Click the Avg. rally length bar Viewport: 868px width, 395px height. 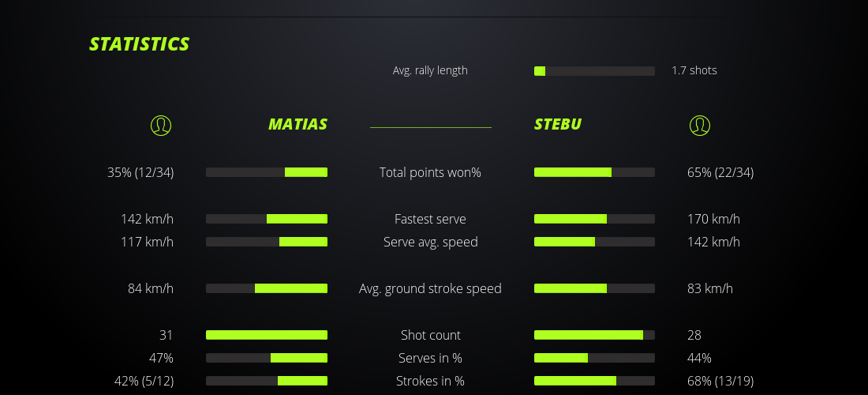click(594, 71)
